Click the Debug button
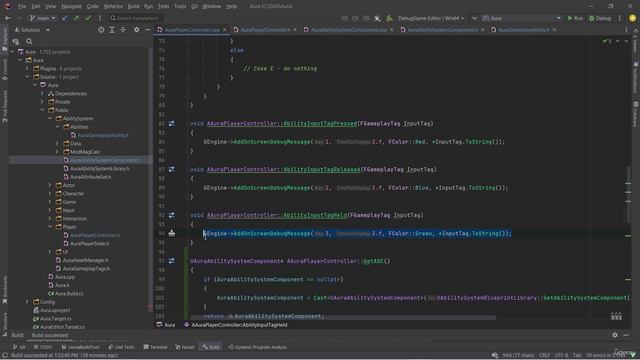 600,18
